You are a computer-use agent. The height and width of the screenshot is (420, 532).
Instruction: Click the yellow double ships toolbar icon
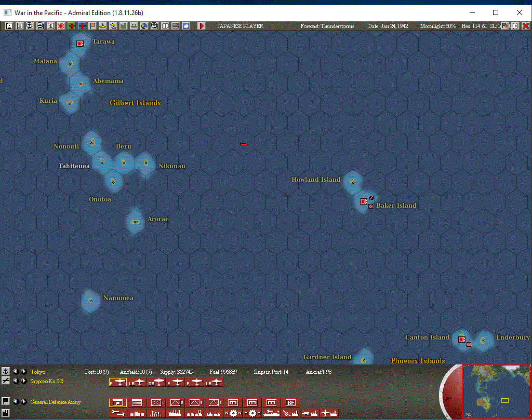pyautogui.click(x=113, y=26)
